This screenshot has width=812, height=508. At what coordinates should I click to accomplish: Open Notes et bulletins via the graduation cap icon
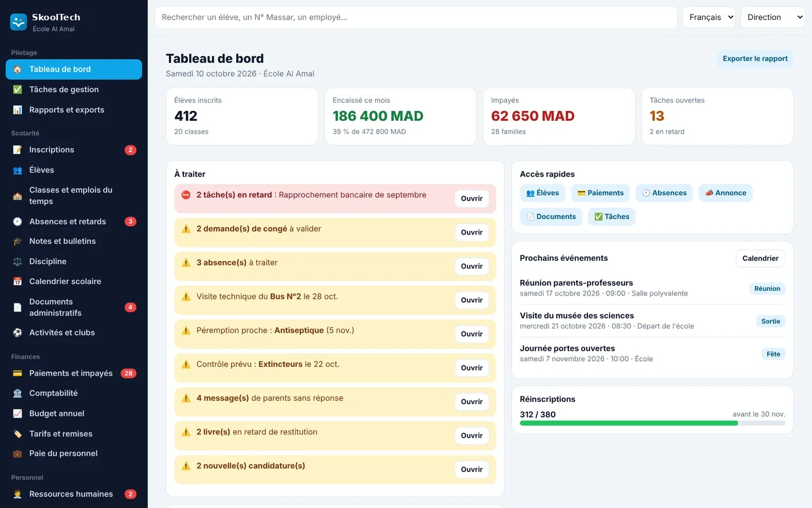(17, 241)
